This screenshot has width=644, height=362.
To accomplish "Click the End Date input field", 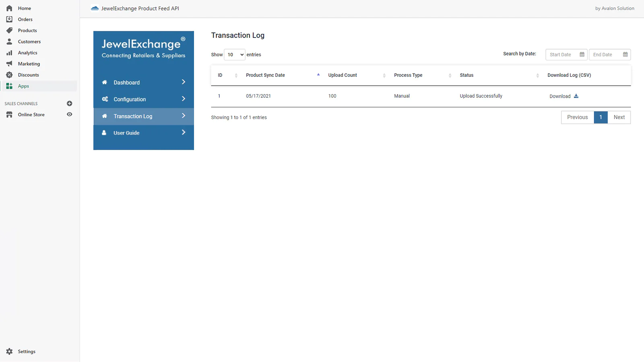I will click(610, 54).
